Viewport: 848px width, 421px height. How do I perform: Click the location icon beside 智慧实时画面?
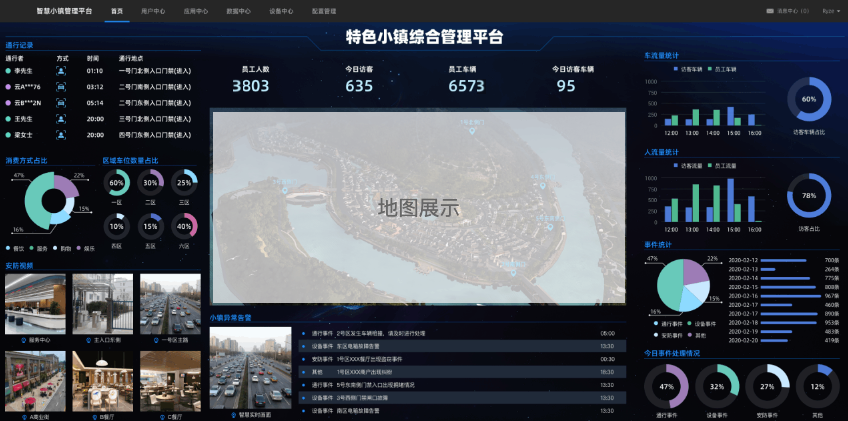pyautogui.click(x=233, y=414)
